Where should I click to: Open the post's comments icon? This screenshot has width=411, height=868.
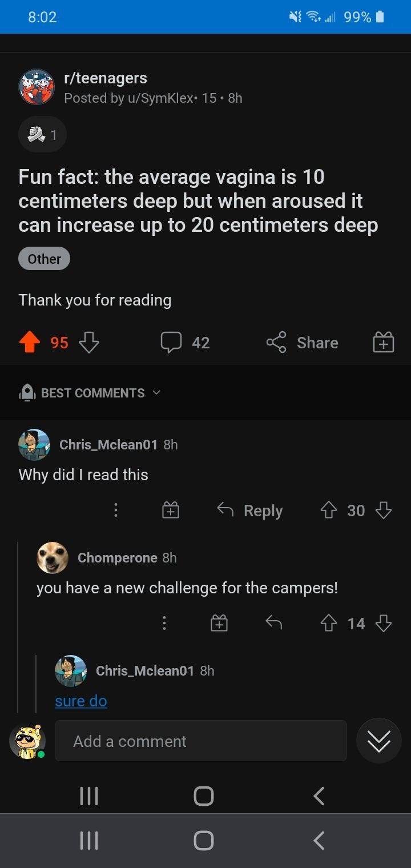point(171,343)
